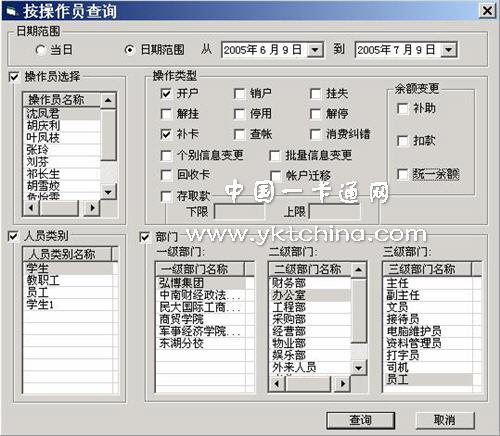Click up arrow in operator name list
Screen dimensions: 500x436
108,100
